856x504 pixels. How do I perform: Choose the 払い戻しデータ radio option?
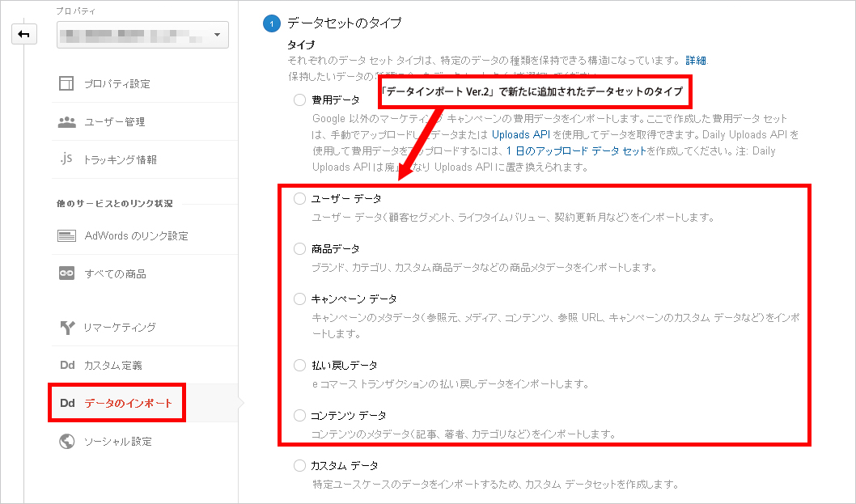[300, 365]
